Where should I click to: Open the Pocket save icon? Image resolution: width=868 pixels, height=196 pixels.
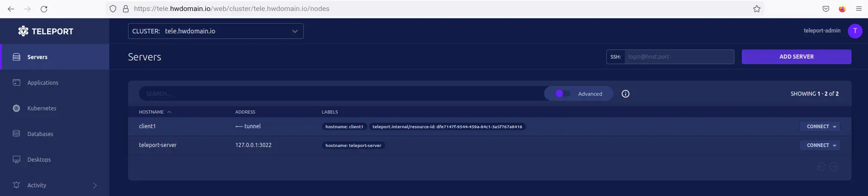click(x=826, y=9)
